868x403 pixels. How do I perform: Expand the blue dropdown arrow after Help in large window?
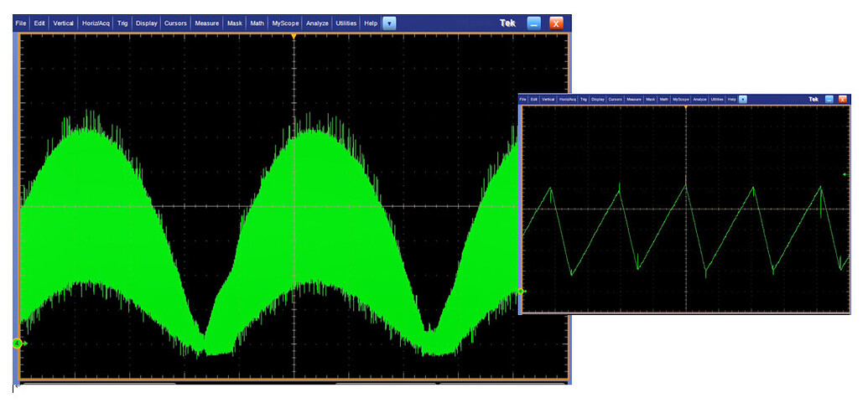click(389, 23)
